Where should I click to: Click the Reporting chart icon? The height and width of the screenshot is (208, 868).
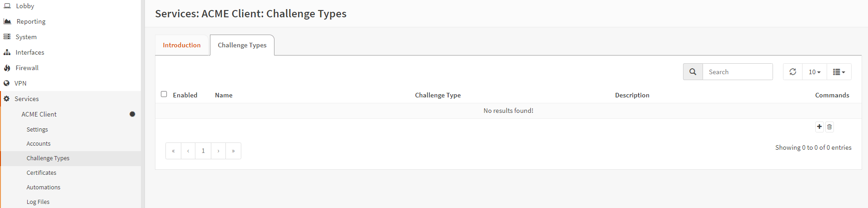click(x=7, y=21)
